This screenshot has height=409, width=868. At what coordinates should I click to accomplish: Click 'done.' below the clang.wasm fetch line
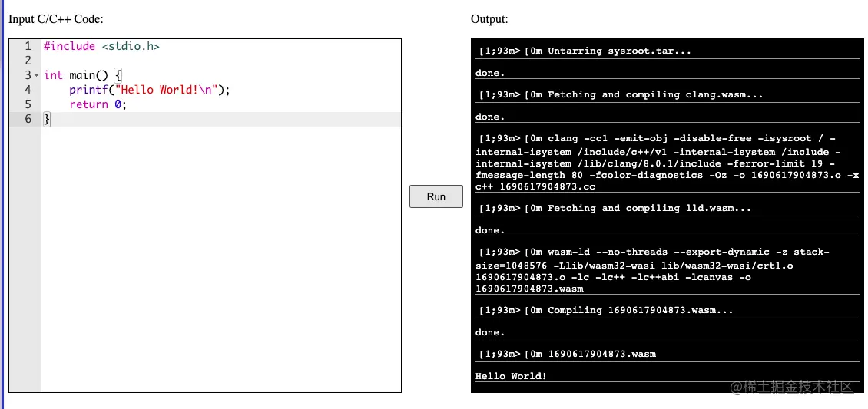click(490, 117)
